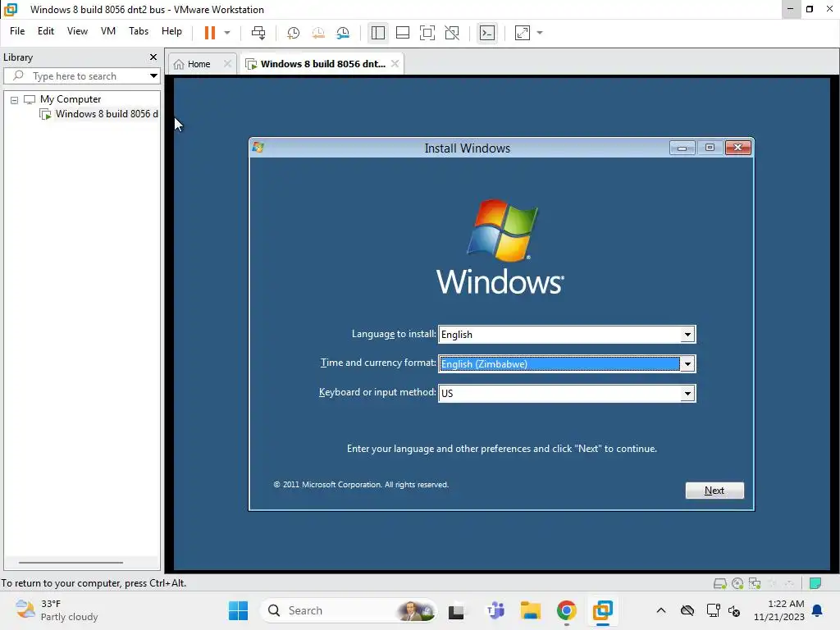This screenshot has width=840, height=630.
Task: Open the snapshot manager
Action: pyautogui.click(x=343, y=33)
